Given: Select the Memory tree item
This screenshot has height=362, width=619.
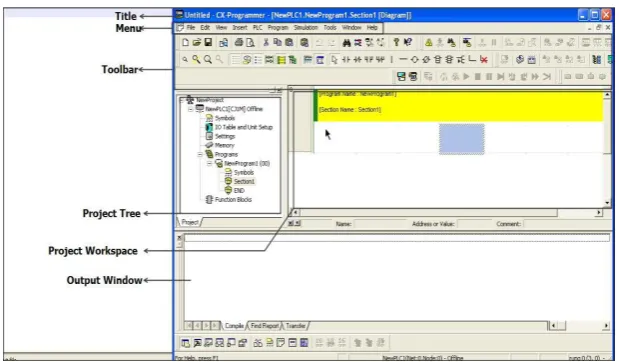Looking at the screenshot, I should pos(224,145).
